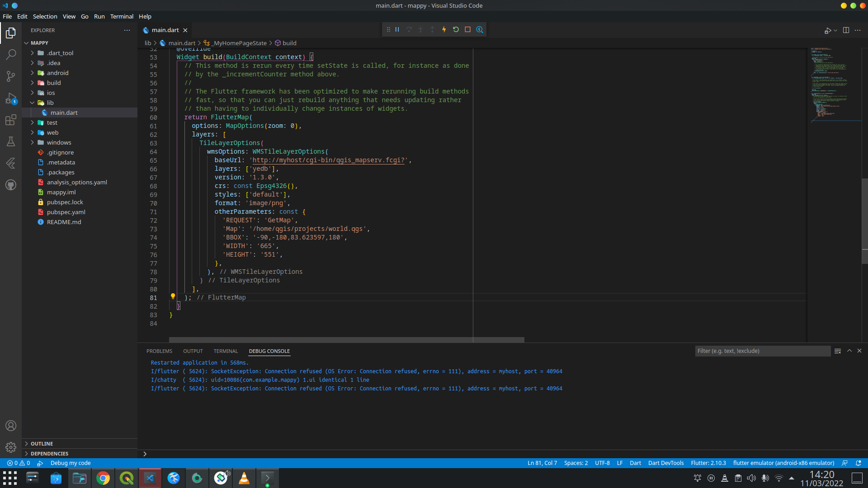Click the lightbulb quick-fix icon on line 81
This screenshot has width=868, height=488.
(x=173, y=296)
